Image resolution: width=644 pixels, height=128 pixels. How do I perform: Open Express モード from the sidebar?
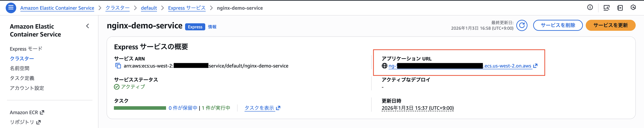pos(26,49)
